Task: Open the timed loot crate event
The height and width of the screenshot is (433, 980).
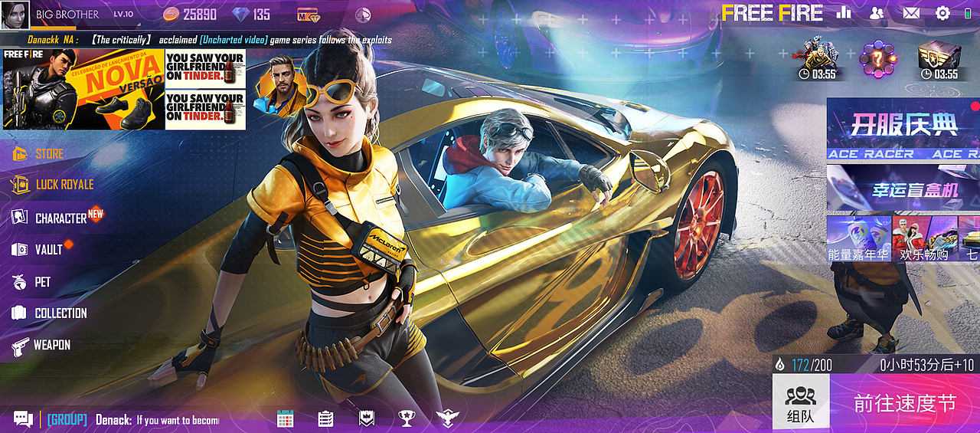Action: click(x=939, y=59)
